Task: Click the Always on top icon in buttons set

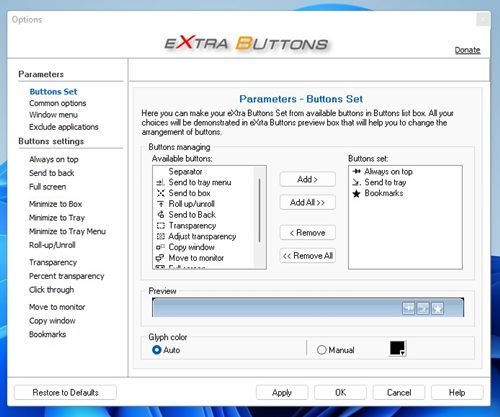Action: point(357,171)
